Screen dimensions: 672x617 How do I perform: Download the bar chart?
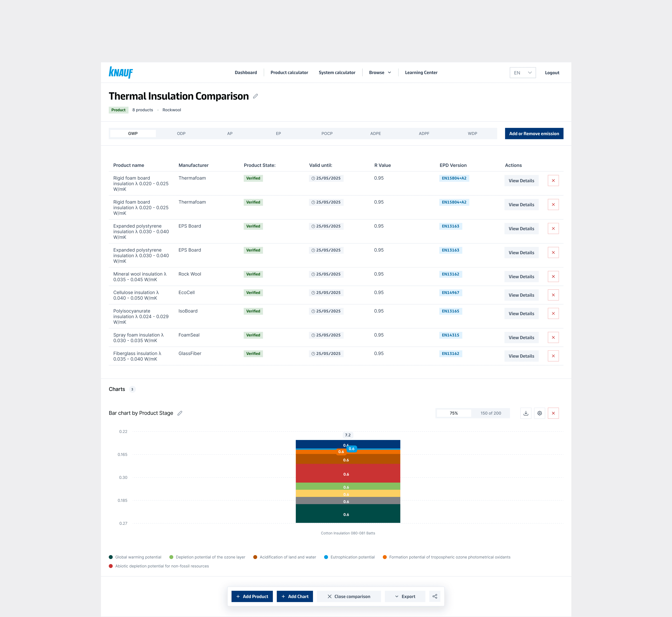(526, 413)
